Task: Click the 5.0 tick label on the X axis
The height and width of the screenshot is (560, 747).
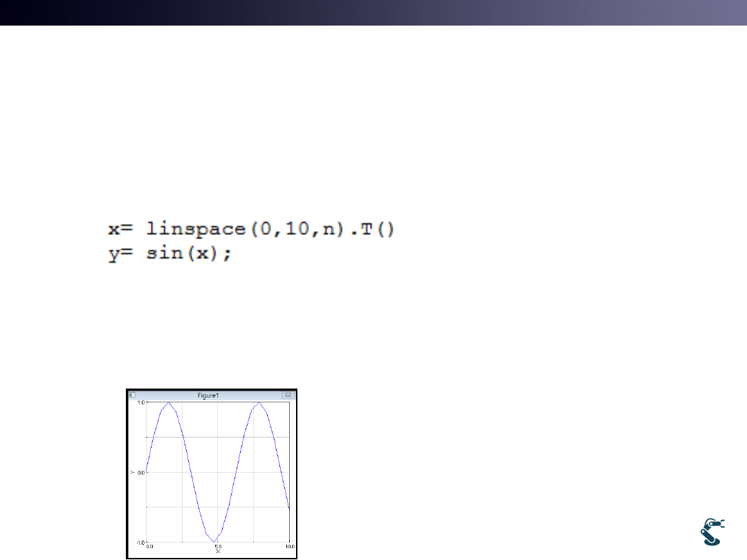Action: 217,546
